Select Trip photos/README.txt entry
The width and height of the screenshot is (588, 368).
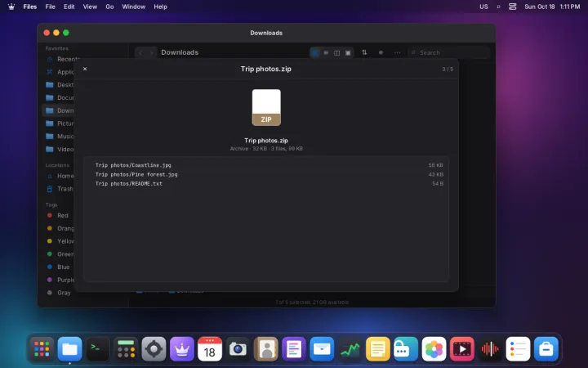[x=266, y=184]
